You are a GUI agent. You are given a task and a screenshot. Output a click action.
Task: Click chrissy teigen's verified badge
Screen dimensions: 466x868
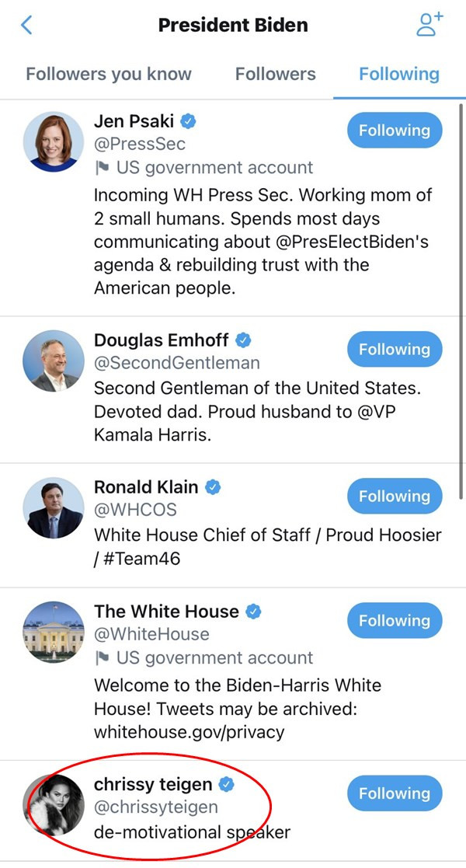(x=226, y=785)
